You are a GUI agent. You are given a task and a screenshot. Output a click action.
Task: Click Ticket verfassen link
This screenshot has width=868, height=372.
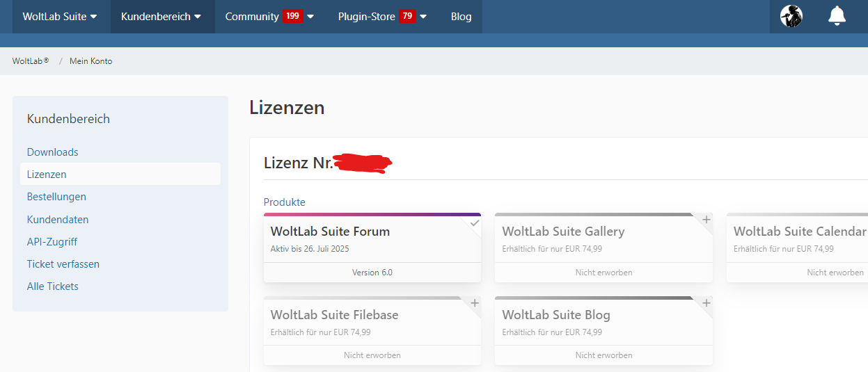coord(63,264)
